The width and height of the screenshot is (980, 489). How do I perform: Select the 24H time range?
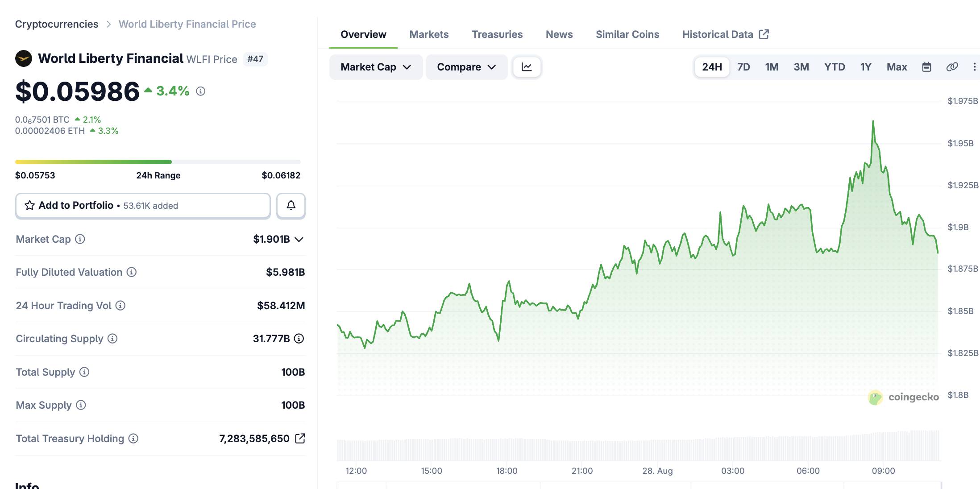tap(712, 67)
